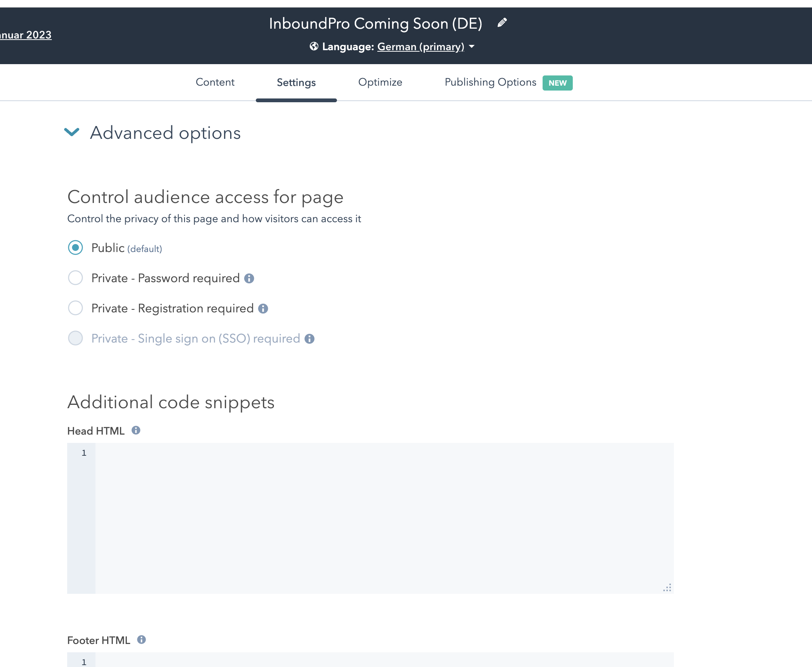812x667 pixels.
Task: Go back to the Content tab
Action: [215, 82]
